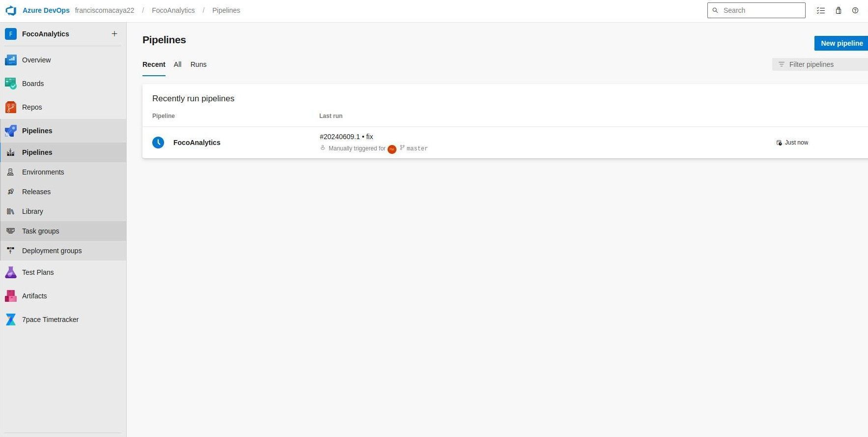Click the FocoAnalytics project F avatar
Image resolution: width=868 pixels, height=437 pixels.
(11, 34)
